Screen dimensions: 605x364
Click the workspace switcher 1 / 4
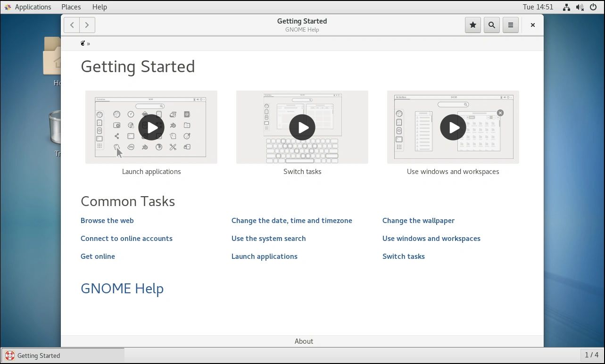tap(591, 355)
